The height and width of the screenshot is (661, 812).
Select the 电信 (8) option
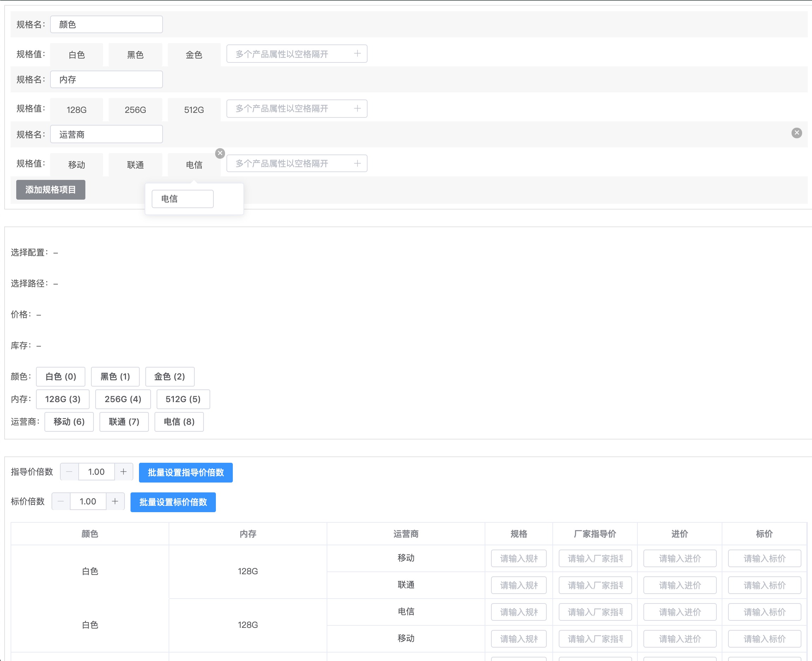[x=179, y=422]
